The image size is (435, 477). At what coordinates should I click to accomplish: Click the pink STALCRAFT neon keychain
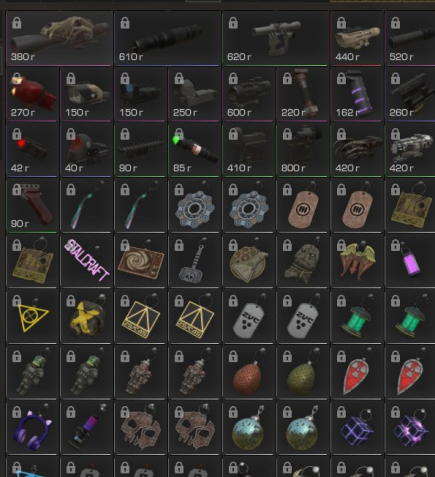tap(87, 261)
